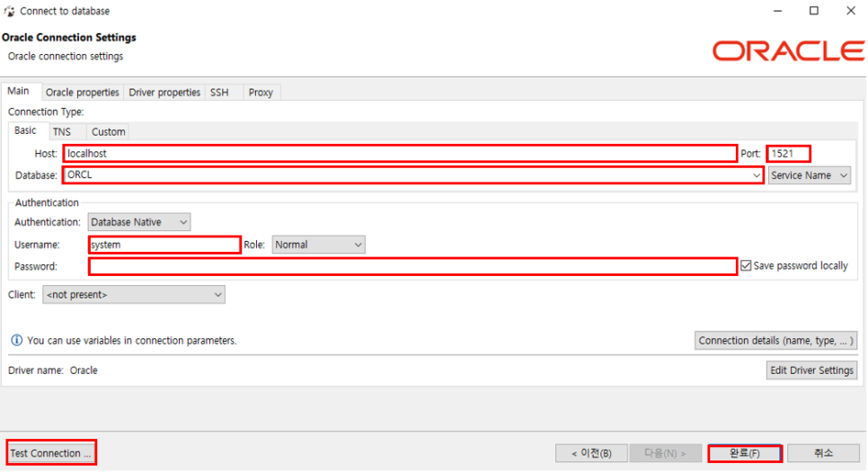This screenshot has height=473, width=868.
Task: Open the Service Name dropdown
Action: pos(810,175)
